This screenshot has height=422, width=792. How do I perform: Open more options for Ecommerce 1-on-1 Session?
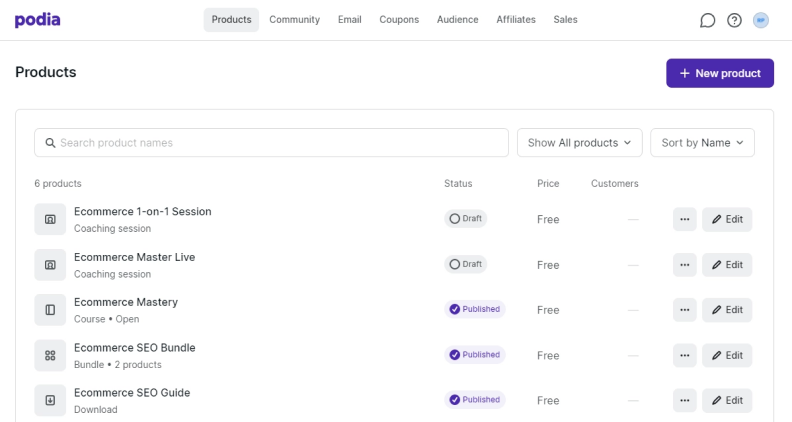tap(684, 219)
